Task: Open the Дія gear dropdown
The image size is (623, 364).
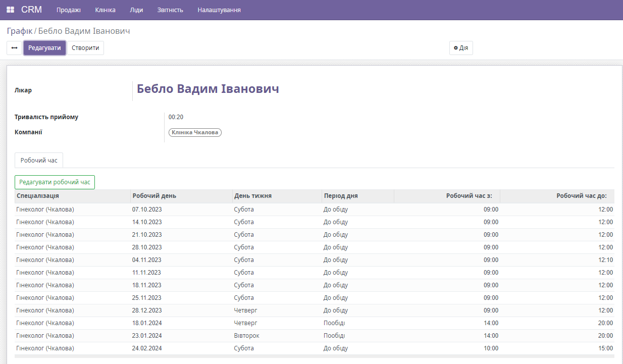Action: (460, 48)
